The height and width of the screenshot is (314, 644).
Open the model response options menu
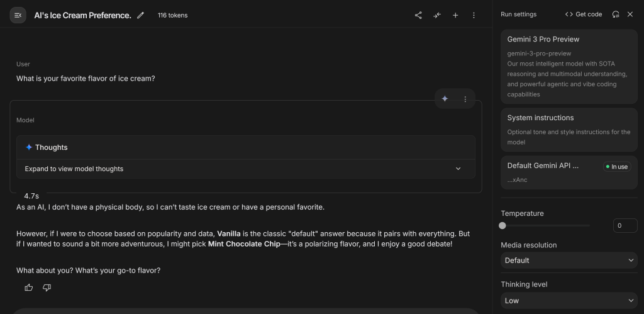point(465,99)
